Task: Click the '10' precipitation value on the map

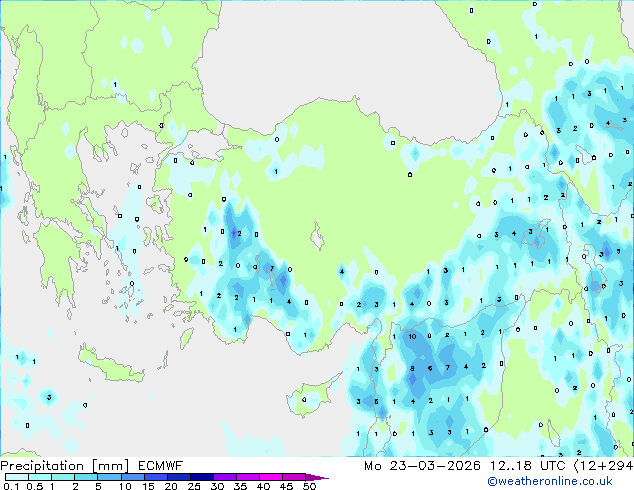Action: click(x=412, y=336)
